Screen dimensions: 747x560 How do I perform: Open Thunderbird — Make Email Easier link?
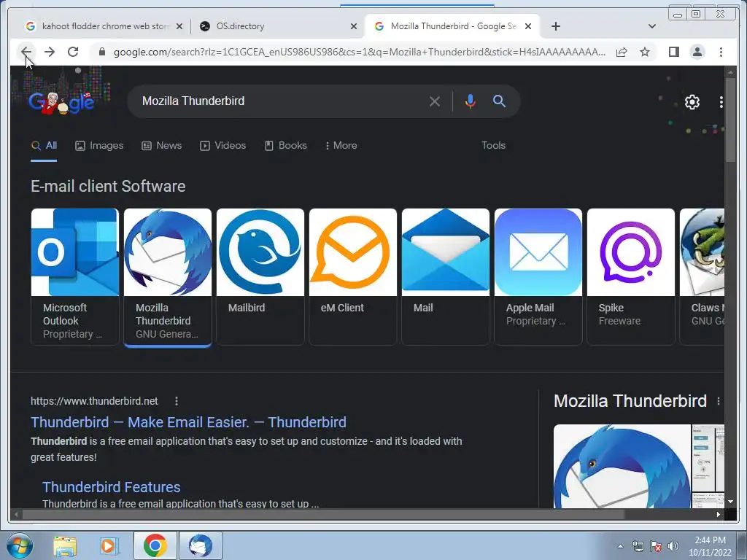188,422
